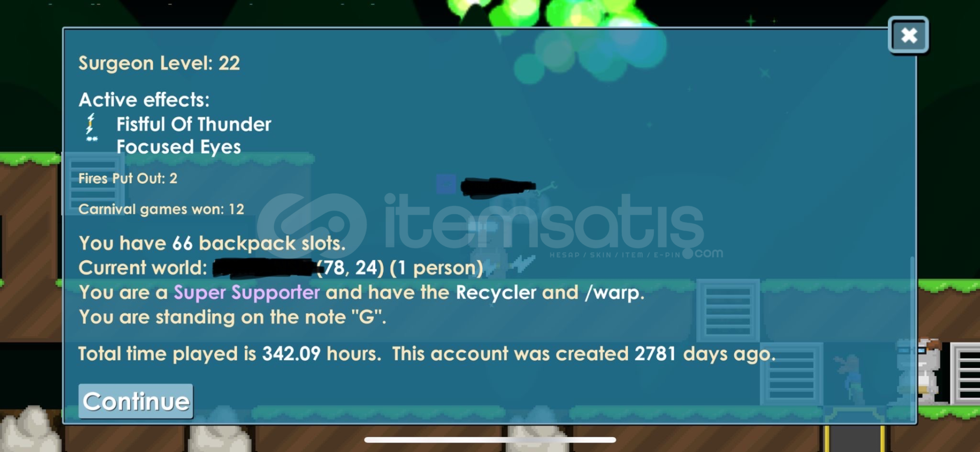Image resolution: width=980 pixels, height=452 pixels.
Task: Select the Fires Put Out: 2 line
Action: (x=128, y=179)
